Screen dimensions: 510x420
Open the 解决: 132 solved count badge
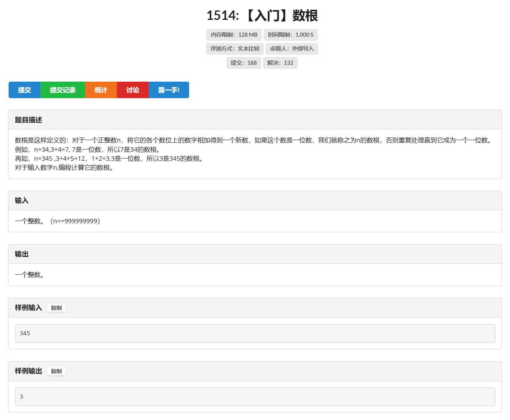click(280, 63)
